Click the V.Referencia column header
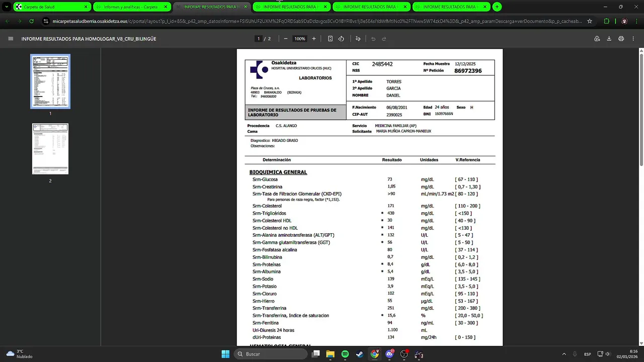Image resolution: width=644 pixels, height=362 pixels. point(468,160)
